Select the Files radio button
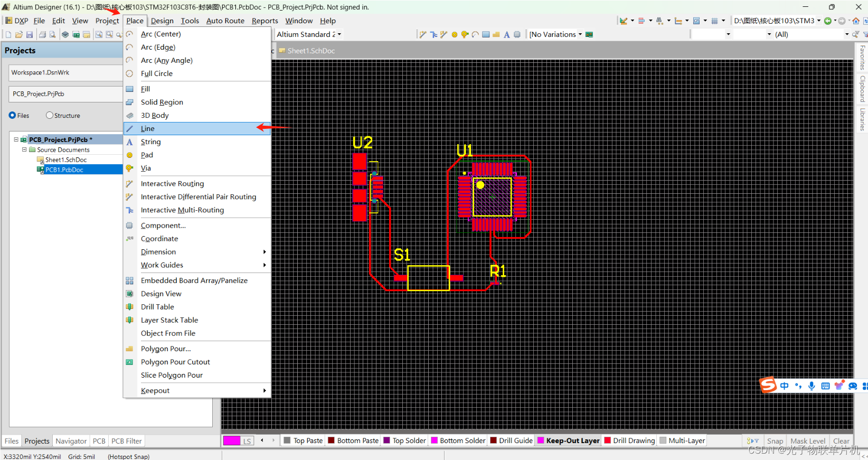868x460 pixels. (12, 115)
